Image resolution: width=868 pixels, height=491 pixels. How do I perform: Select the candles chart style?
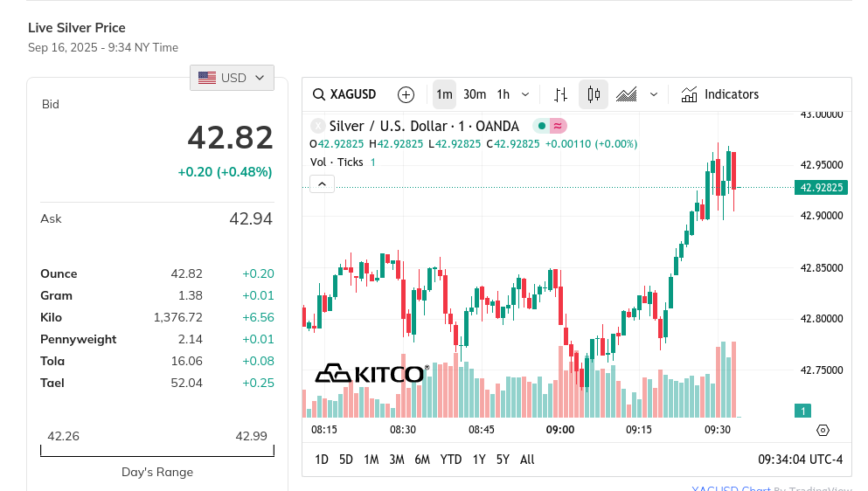594,94
